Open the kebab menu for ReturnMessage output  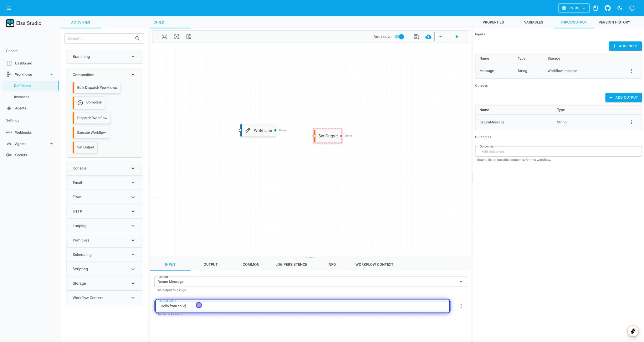[x=631, y=122]
